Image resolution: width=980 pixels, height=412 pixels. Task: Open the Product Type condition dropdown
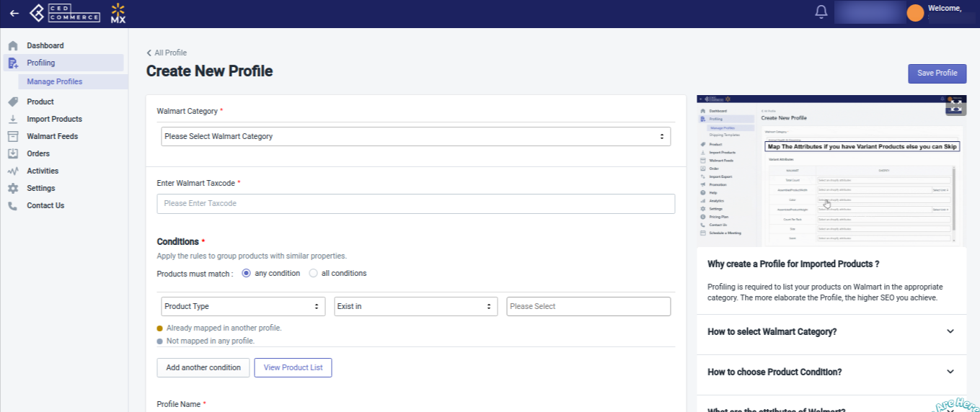point(243,306)
